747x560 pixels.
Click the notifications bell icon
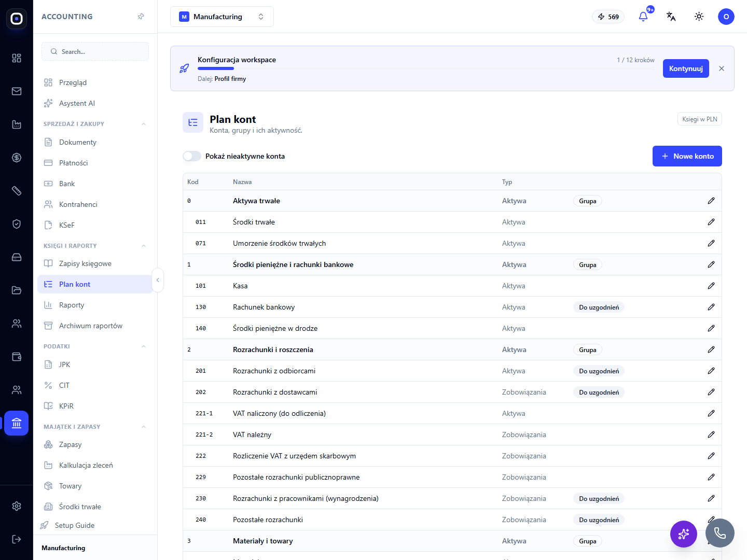[x=643, y=17]
